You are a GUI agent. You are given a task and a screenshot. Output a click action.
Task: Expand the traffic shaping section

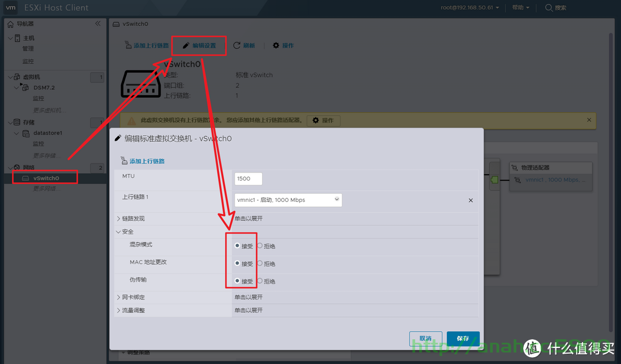(x=118, y=310)
